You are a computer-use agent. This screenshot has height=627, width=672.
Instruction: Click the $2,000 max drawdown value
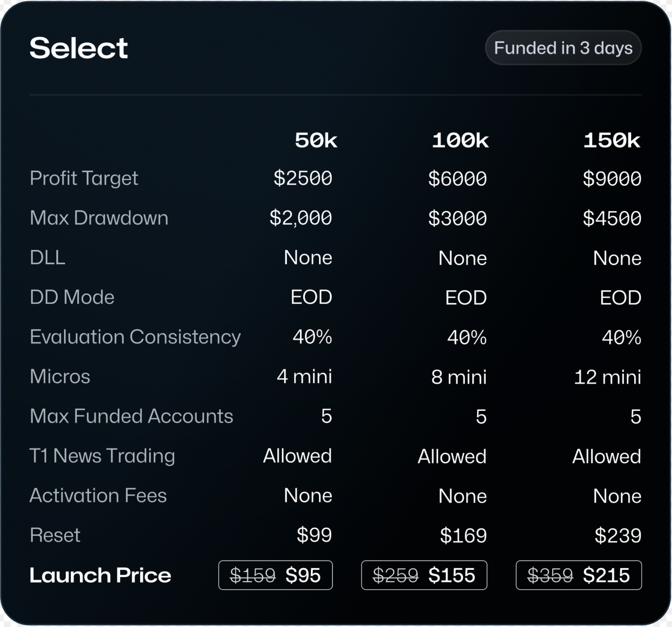300,218
